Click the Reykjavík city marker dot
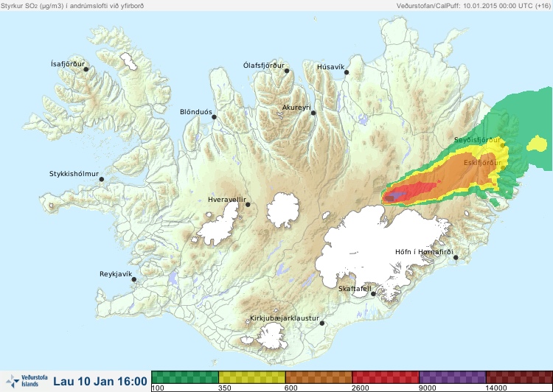Image resolution: width=553 pixels, height=392 pixels. (x=134, y=279)
